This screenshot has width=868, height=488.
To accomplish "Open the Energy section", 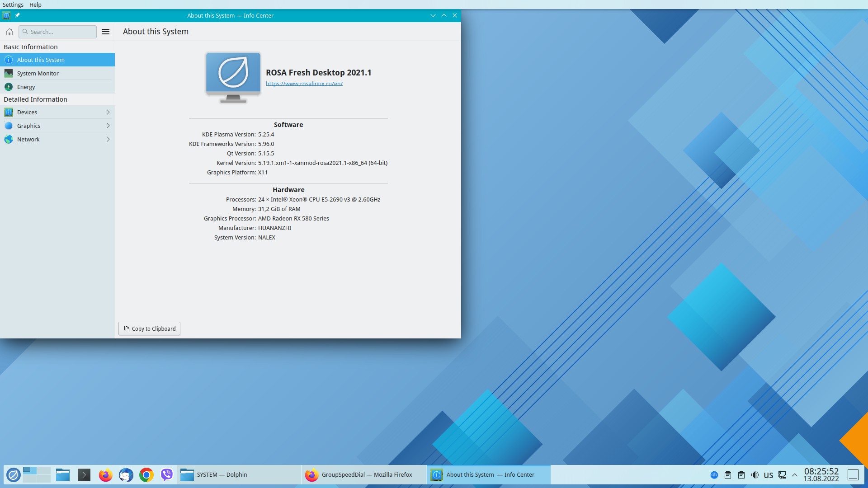I will 26,87.
